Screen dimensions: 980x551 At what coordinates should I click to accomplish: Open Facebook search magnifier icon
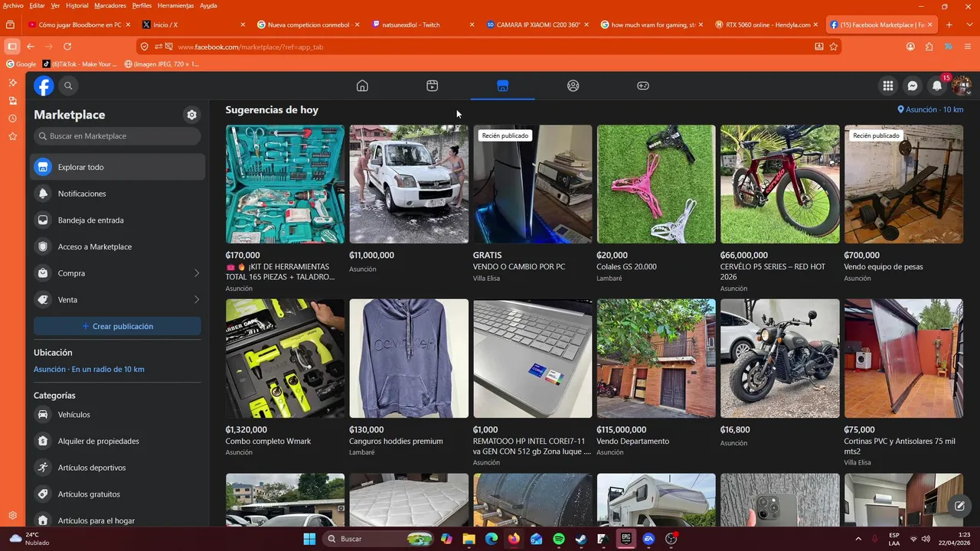click(68, 86)
